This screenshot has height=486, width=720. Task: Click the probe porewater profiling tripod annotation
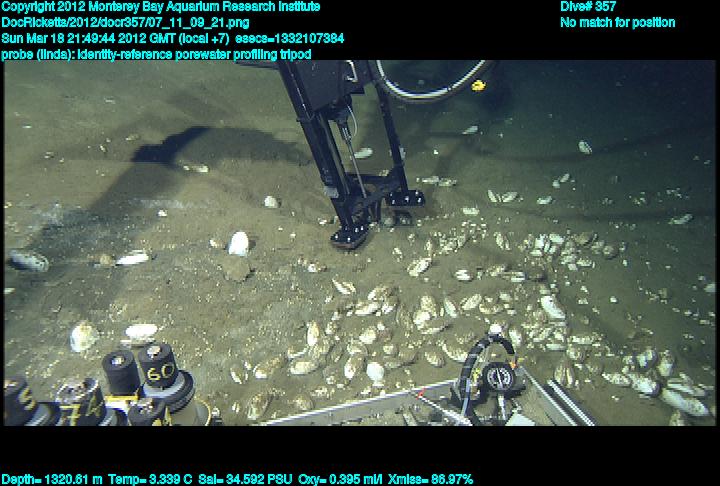pyautogui.click(x=156, y=53)
